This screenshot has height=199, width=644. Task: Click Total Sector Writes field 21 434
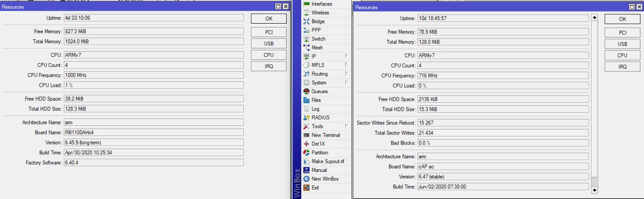coord(503,133)
